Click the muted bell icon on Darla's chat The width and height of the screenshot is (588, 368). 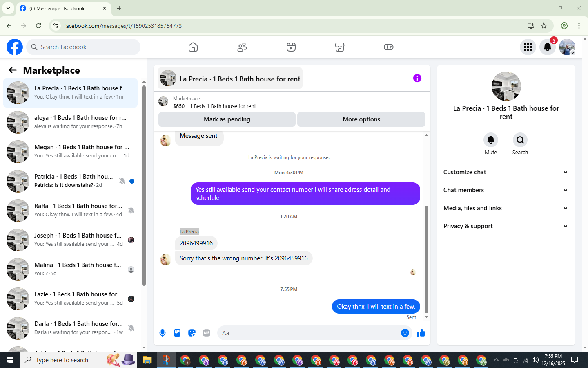coord(131,328)
